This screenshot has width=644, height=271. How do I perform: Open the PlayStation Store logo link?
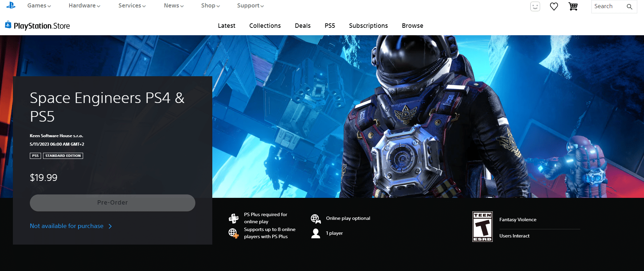pyautogui.click(x=37, y=25)
